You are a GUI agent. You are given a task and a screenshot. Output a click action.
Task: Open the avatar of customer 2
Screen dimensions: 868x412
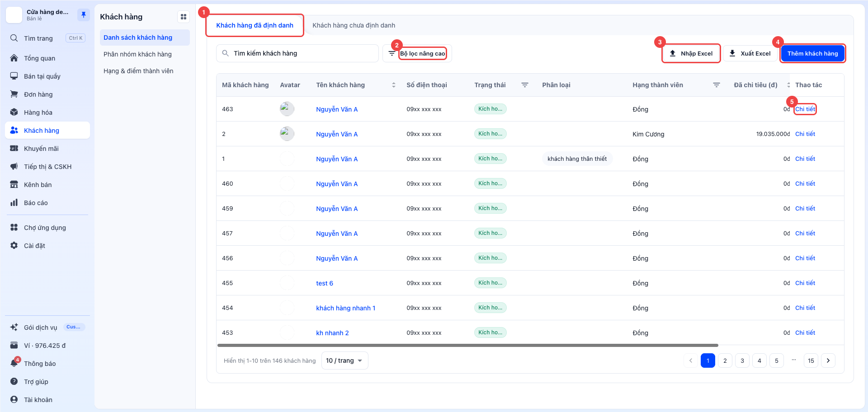(287, 134)
